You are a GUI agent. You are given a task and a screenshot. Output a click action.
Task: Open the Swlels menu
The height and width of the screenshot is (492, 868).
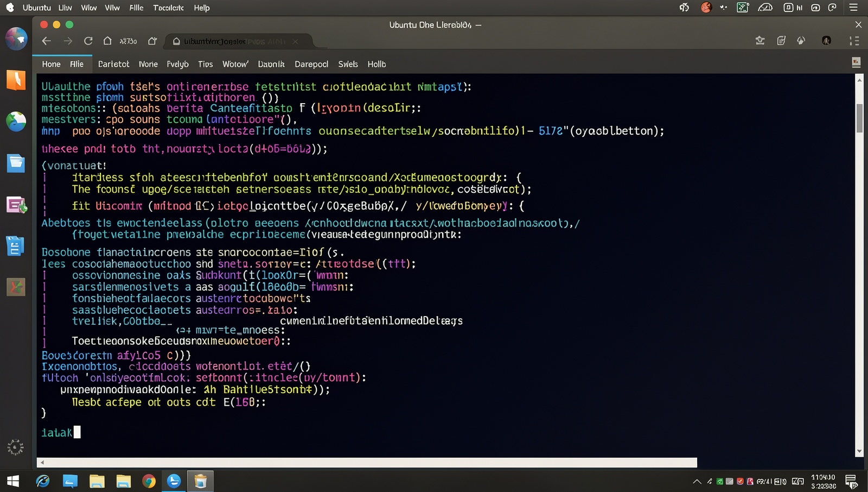[348, 64]
